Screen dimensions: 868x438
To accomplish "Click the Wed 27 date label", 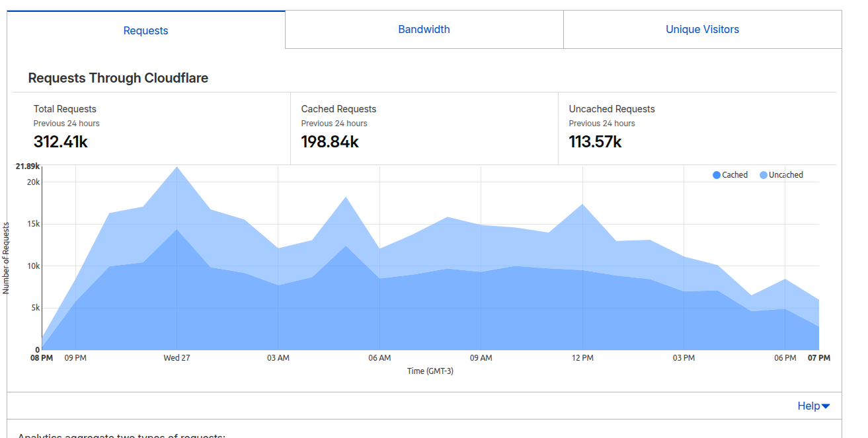I will 177,358.
